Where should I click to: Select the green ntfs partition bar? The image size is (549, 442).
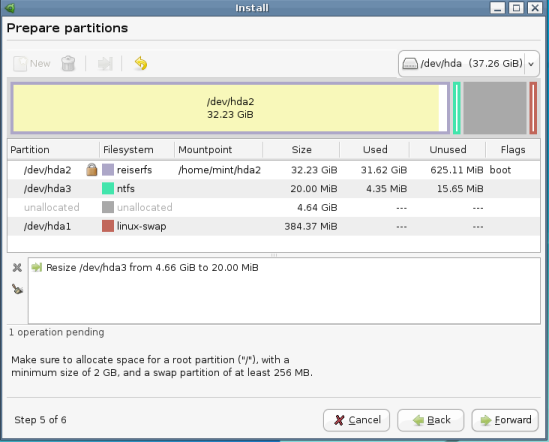tap(457, 108)
